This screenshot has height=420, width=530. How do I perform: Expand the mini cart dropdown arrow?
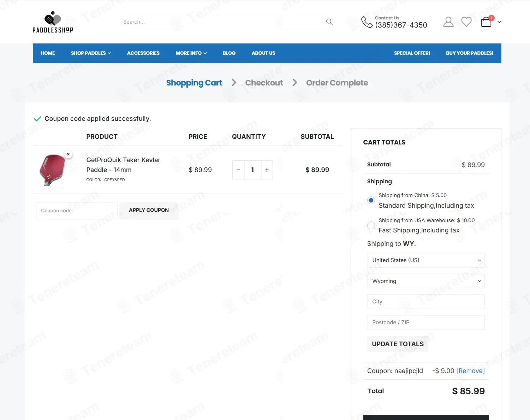click(x=499, y=22)
